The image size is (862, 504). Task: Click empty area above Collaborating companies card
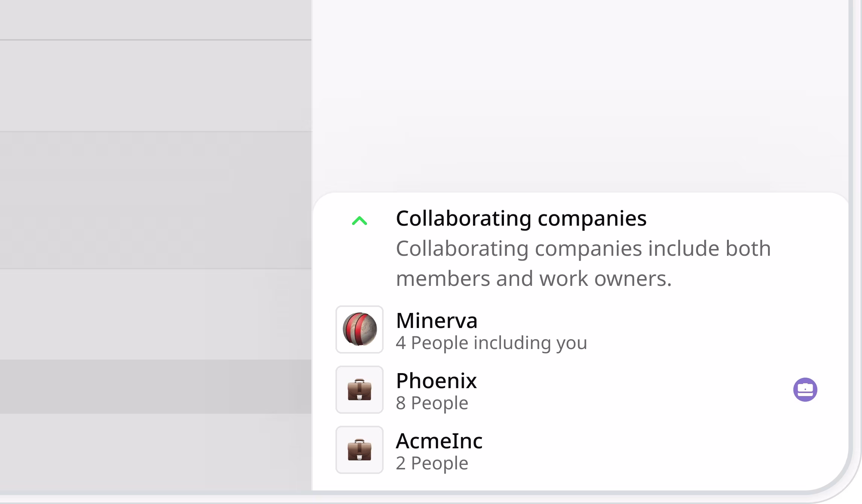[580, 96]
